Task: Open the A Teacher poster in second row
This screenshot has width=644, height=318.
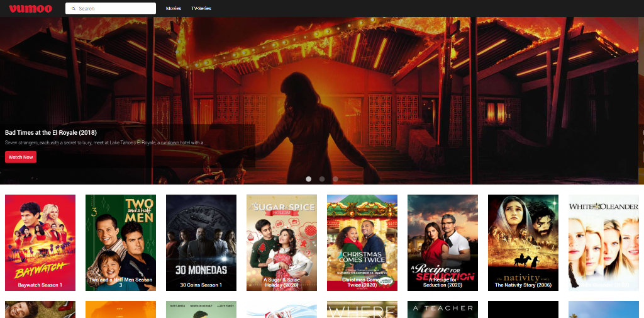Action: pyautogui.click(x=443, y=309)
